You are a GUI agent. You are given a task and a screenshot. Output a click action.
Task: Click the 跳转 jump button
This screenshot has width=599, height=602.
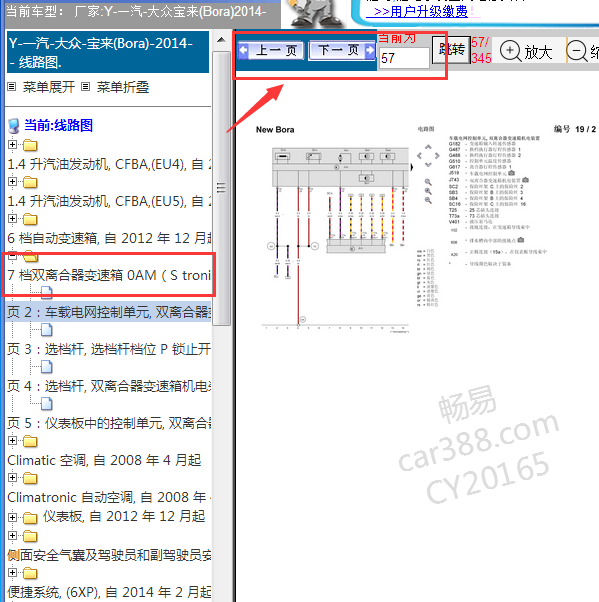click(451, 50)
